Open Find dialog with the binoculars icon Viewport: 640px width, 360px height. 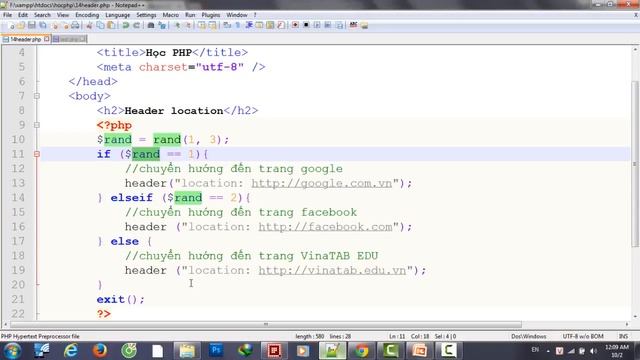[x=151, y=25]
